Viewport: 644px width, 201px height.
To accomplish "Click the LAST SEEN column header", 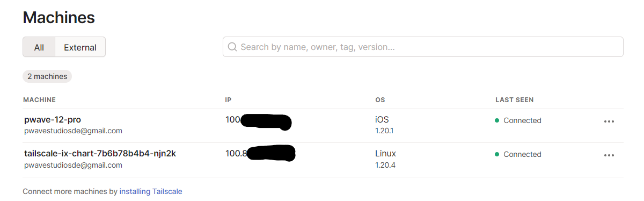I will tap(514, 100).
